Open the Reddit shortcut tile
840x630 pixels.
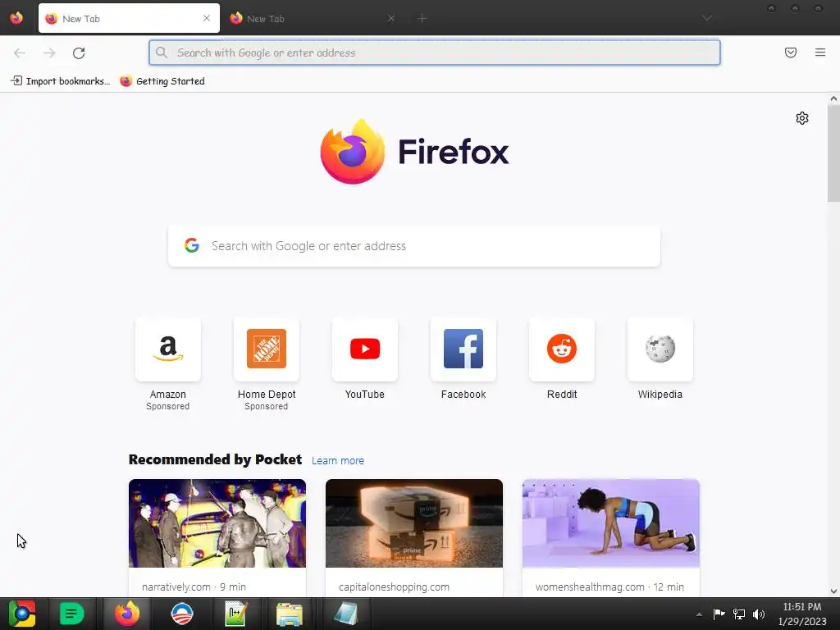561,349
